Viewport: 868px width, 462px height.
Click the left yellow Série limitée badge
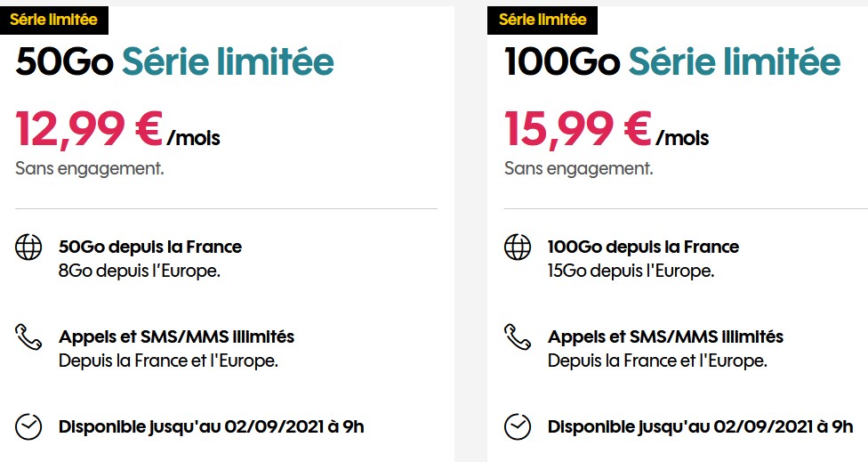tap(54, 19)
